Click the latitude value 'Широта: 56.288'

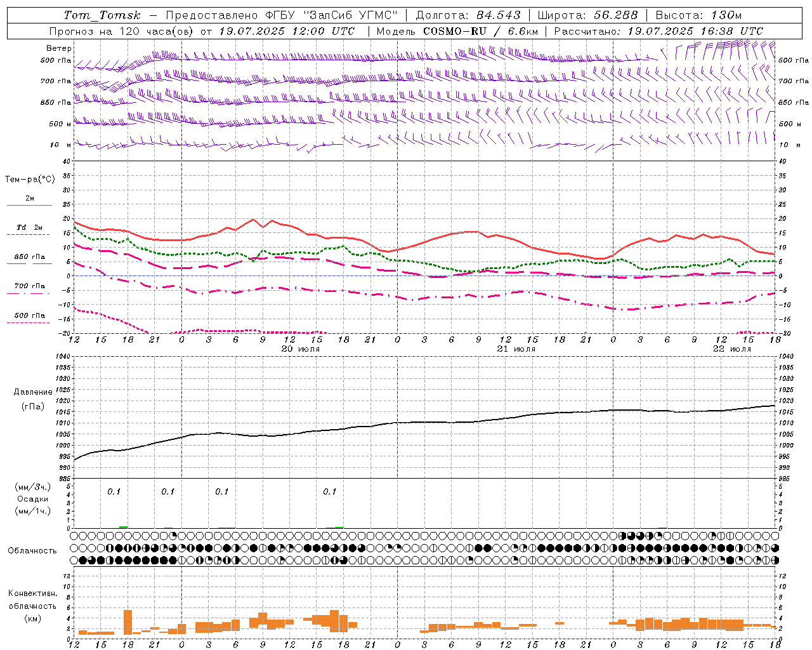click(587, 15)
